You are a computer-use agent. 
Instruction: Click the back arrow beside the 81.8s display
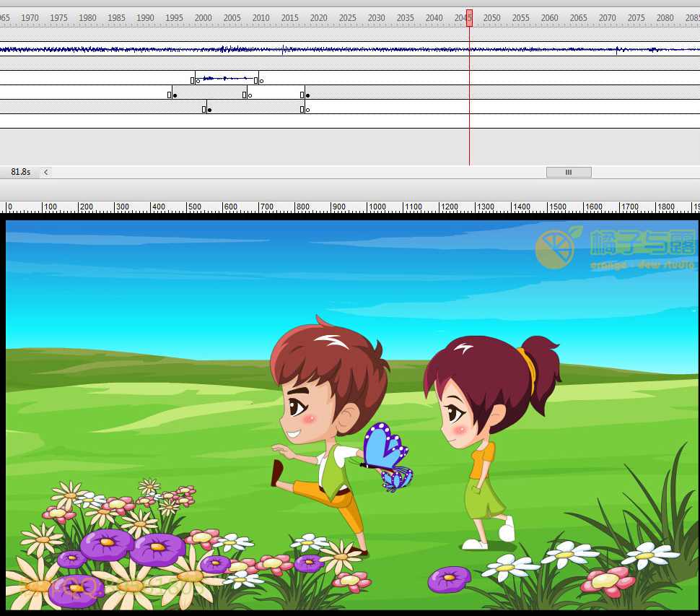coord(45,172)
